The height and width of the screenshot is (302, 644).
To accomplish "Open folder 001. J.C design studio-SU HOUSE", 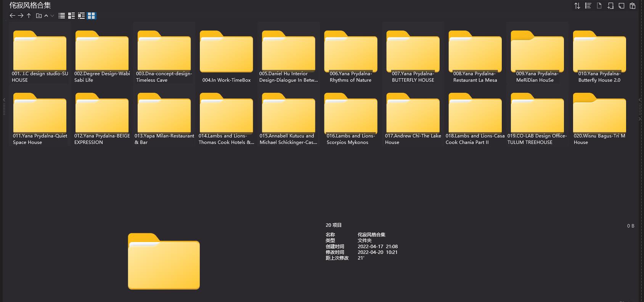I will [40, 52].
